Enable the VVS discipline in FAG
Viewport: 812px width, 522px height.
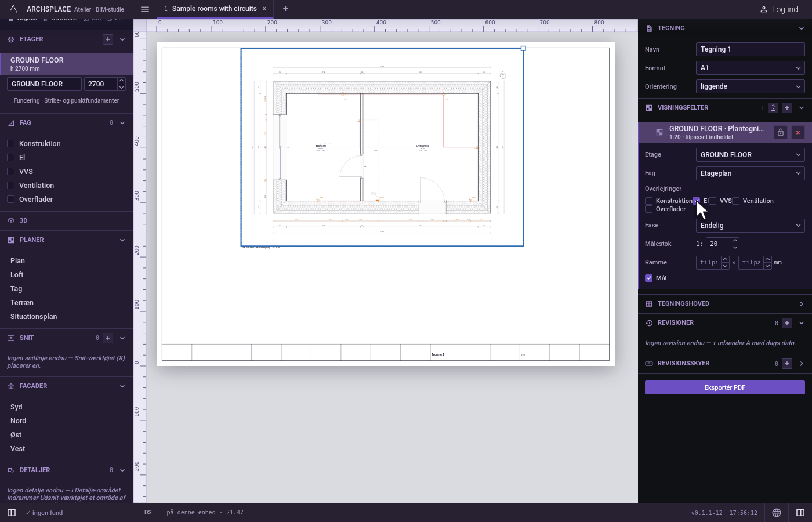[x=10, y=172]
